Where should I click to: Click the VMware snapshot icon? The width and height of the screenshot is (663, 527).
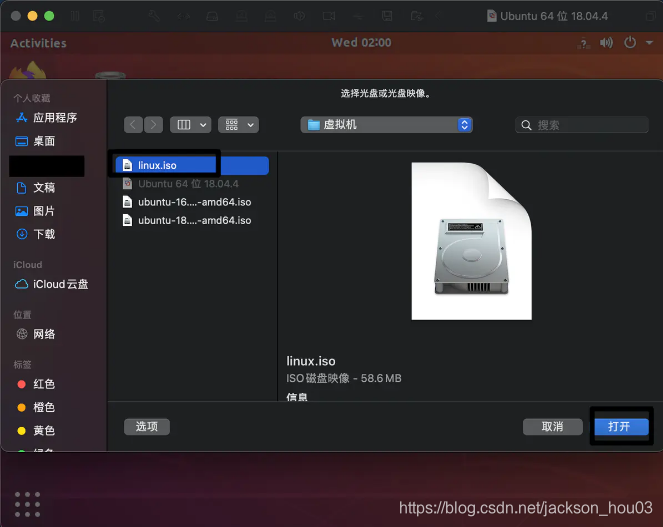point(99,16)
